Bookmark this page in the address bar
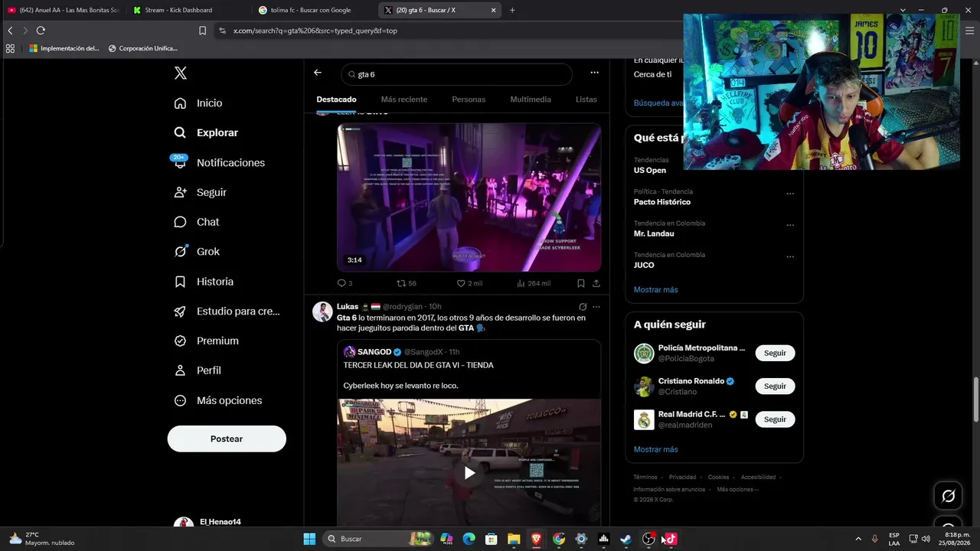 [x=202, y=31]
